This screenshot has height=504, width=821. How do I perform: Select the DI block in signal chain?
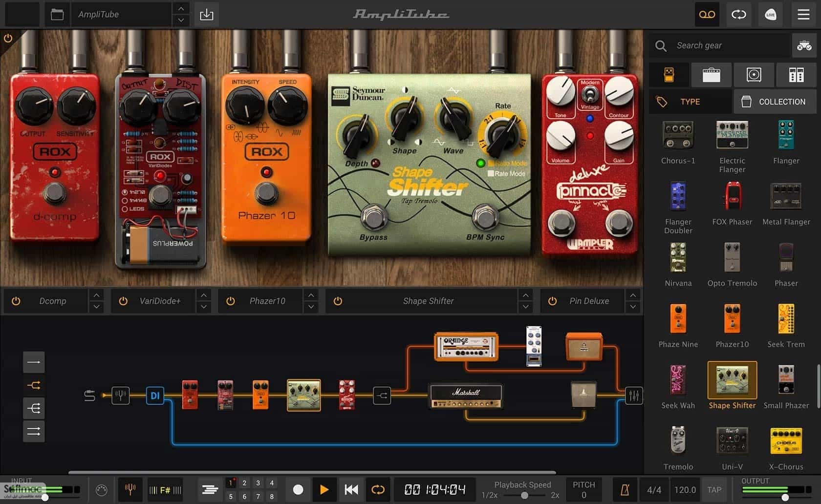tap(155, 395)
